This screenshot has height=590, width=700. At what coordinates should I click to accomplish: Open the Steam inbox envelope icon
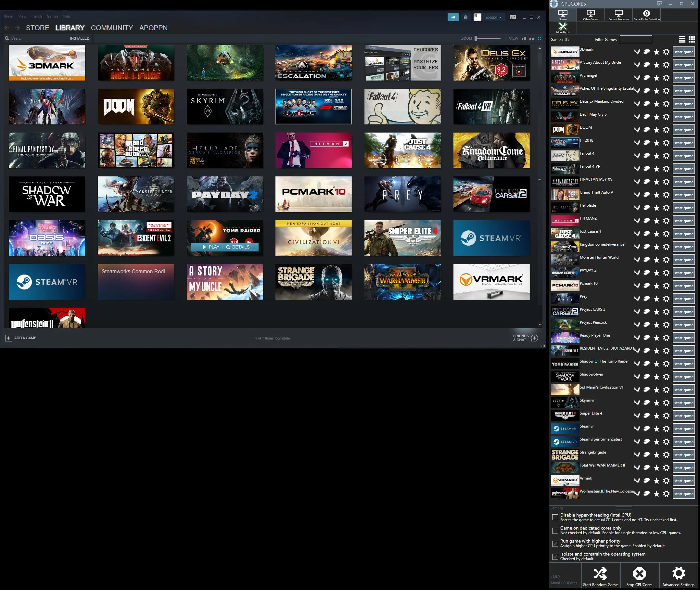pyautogui.click(x=465, y=17)
